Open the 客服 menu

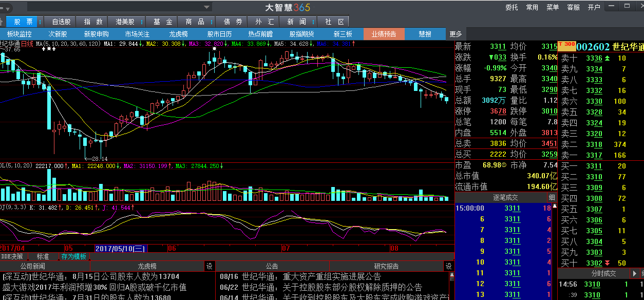click(573, 7)
